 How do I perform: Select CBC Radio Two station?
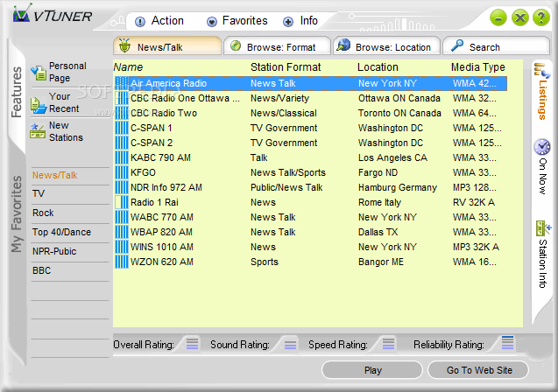point(311,113)
